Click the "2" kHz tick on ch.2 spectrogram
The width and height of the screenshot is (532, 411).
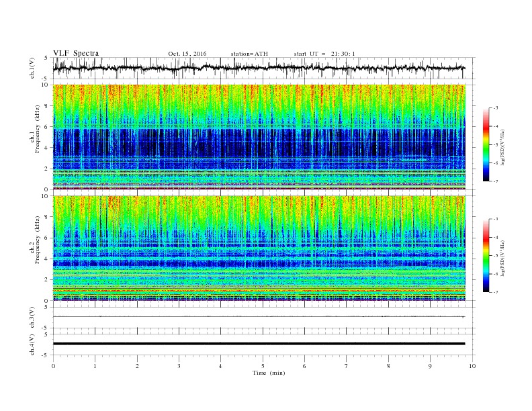[47, 280]
